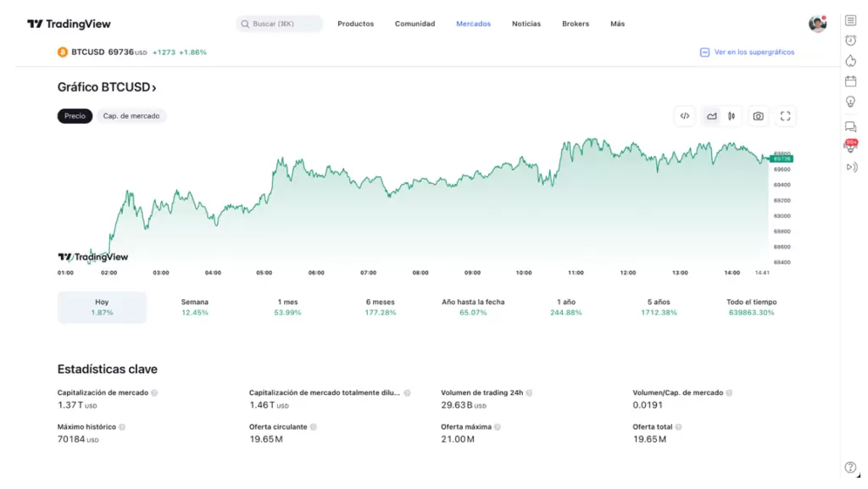Open the Comunidad menu
Viewport: 868px width, 489px height.
[x=415, y=24]
